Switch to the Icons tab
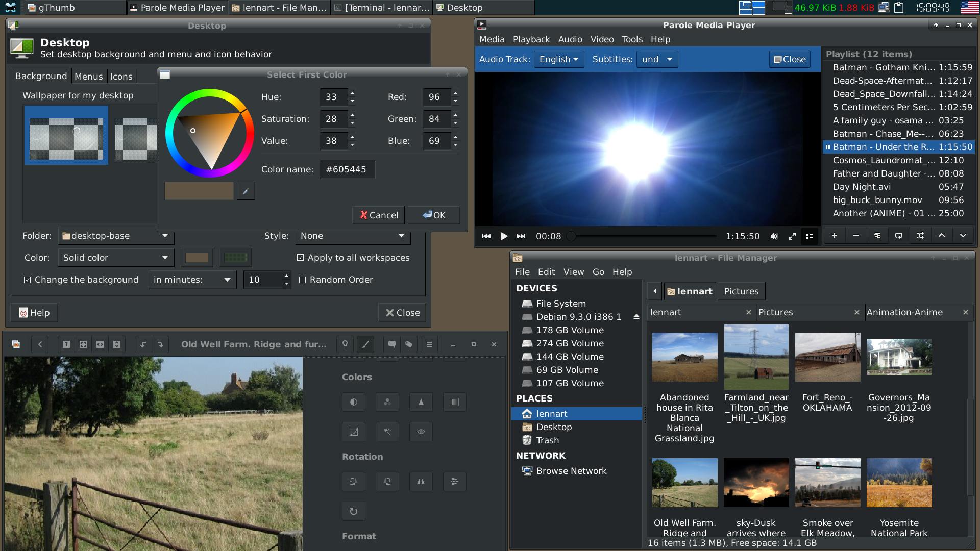The width and height of the screenshot is (980, 551). point(121,77)
